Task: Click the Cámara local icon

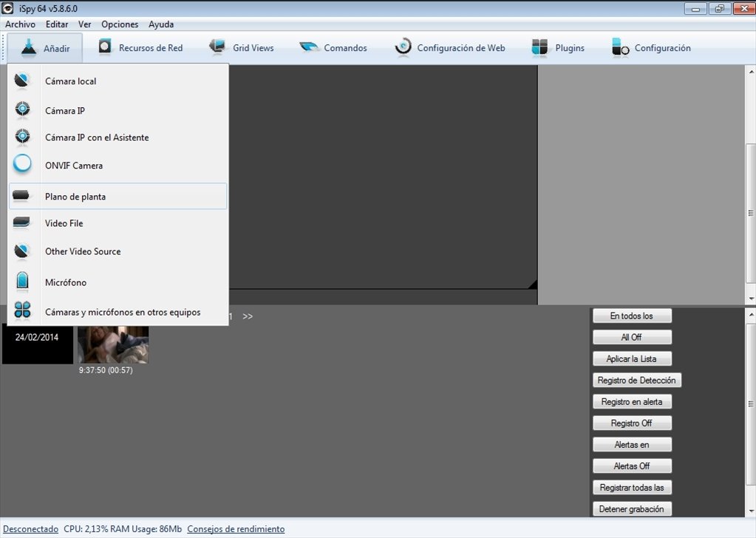Action: point(21,81)
